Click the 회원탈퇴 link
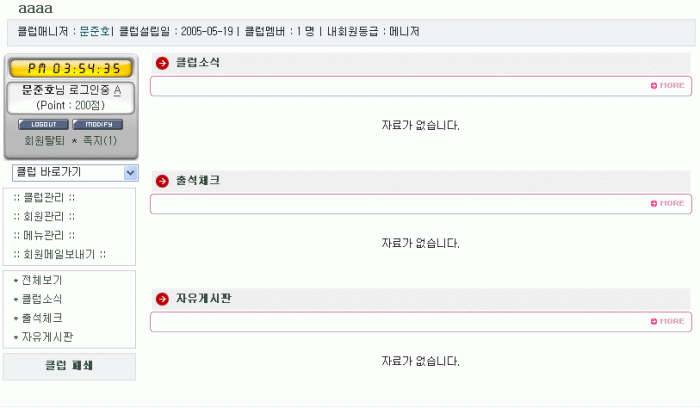The width and height of the screenshot is (700, 408). [x=44, y=141]
